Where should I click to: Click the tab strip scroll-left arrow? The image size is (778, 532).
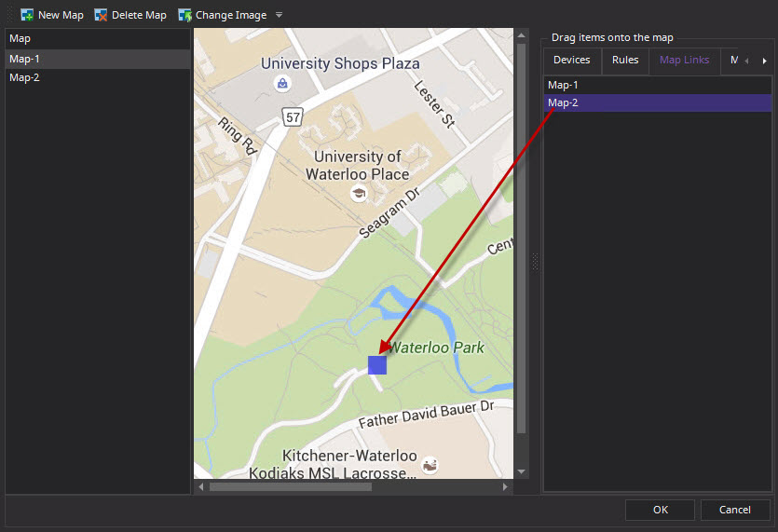tap(746, 61)
